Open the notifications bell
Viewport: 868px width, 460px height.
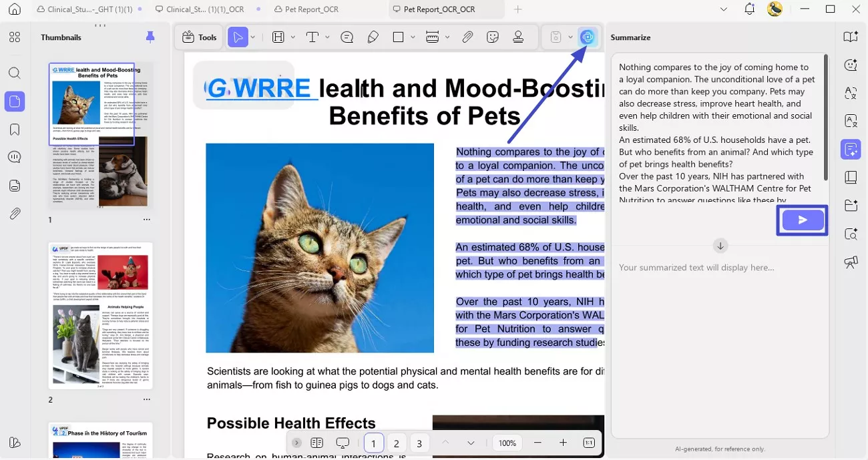(749, 9)
